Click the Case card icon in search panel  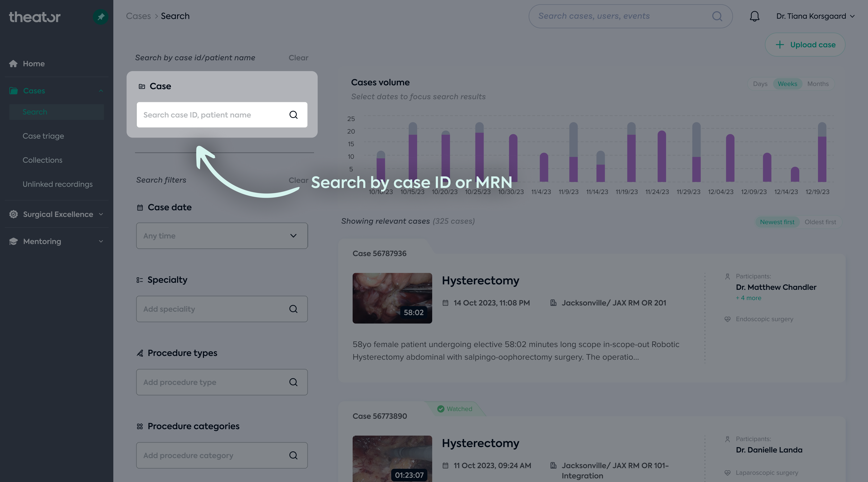142,87
